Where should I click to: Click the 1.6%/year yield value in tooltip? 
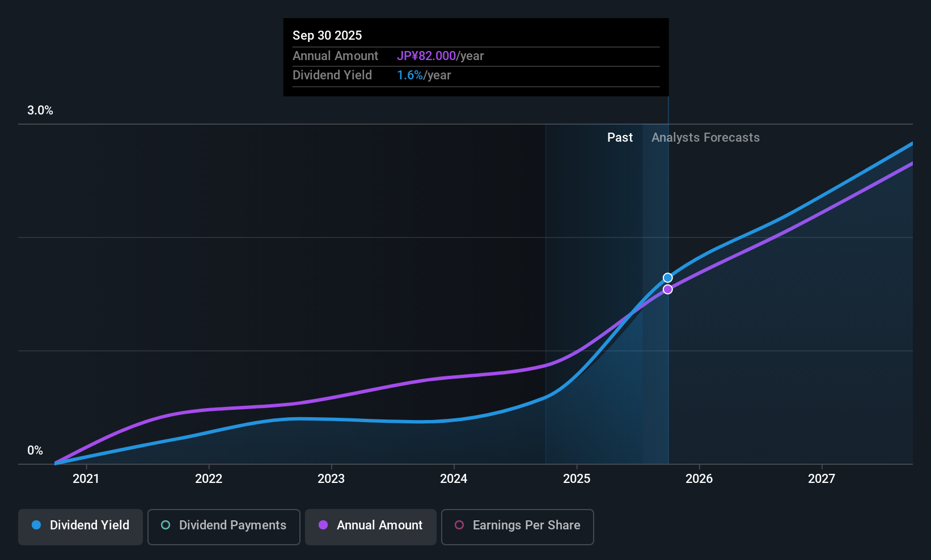tap(424, 75)
